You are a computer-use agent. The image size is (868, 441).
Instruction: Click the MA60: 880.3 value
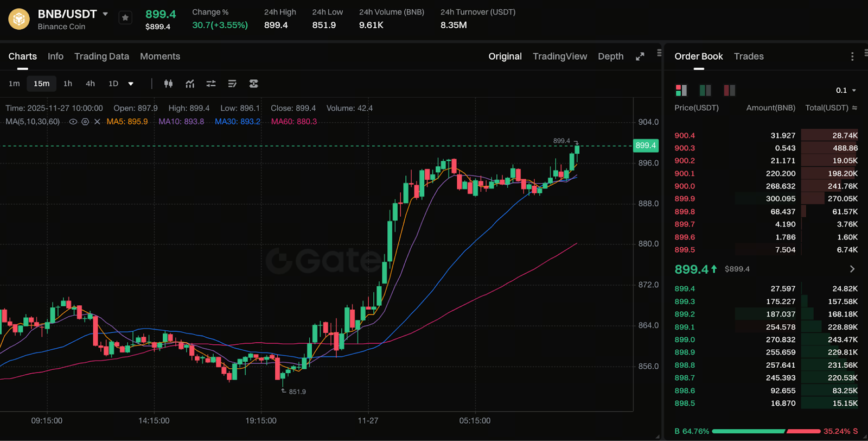click(x=294, y=122)
